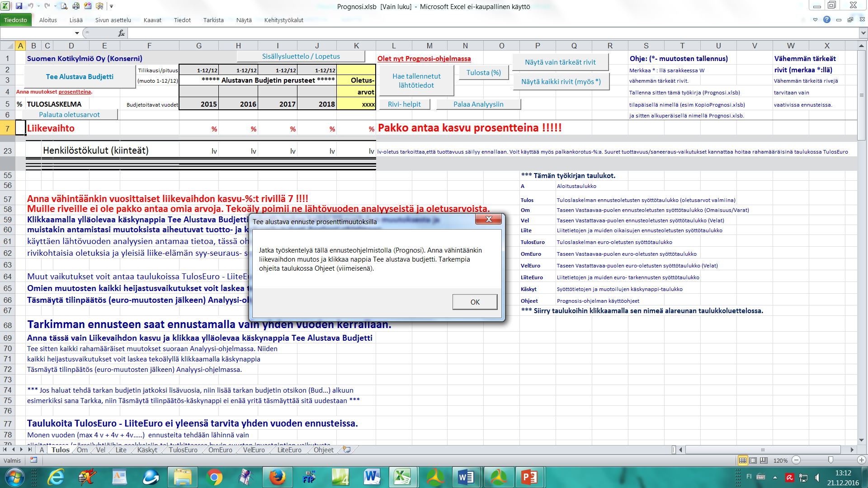Open the Ohjeet sheet tab
The width and height of the screenshot is (868, 488).
(x=324, y=450)
